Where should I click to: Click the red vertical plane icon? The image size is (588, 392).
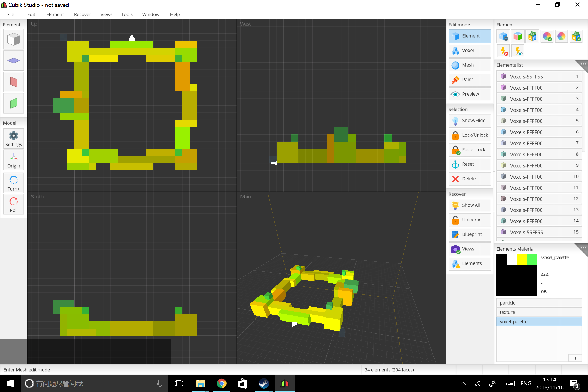14,82
